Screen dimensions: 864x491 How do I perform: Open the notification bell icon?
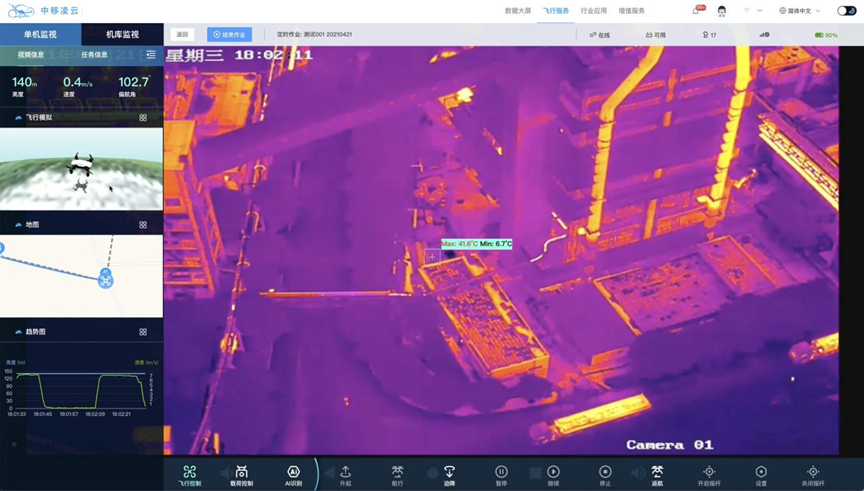click(696, 11)
